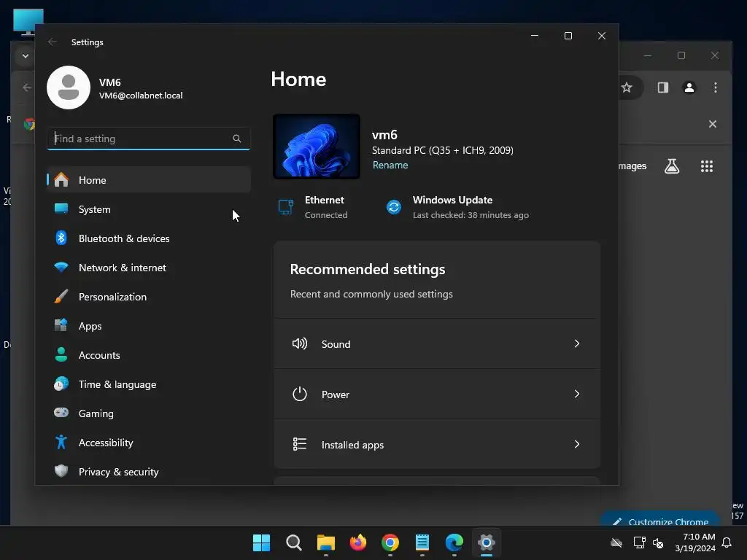This screenshot has height=560, width=747.
Task: Focus the Find a setting search box
Action: pyautogui.click(x=149, y=139)
